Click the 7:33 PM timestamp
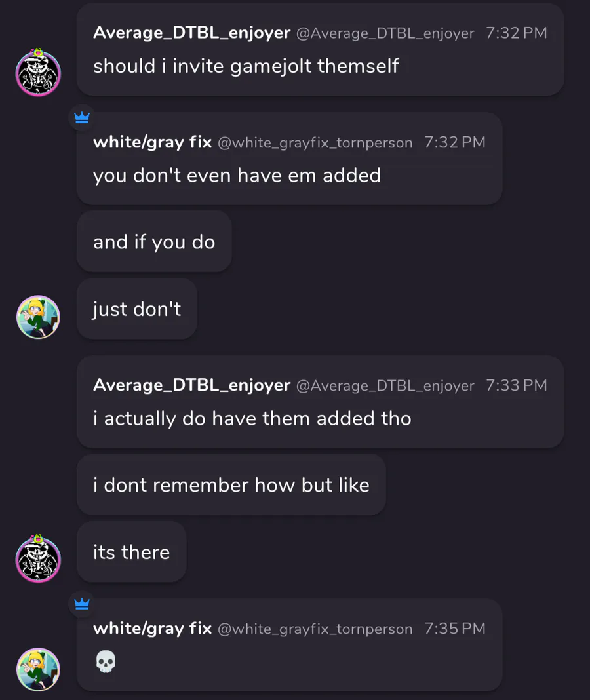This screenshot has width=590, height=700. click(x=516, y=385)
